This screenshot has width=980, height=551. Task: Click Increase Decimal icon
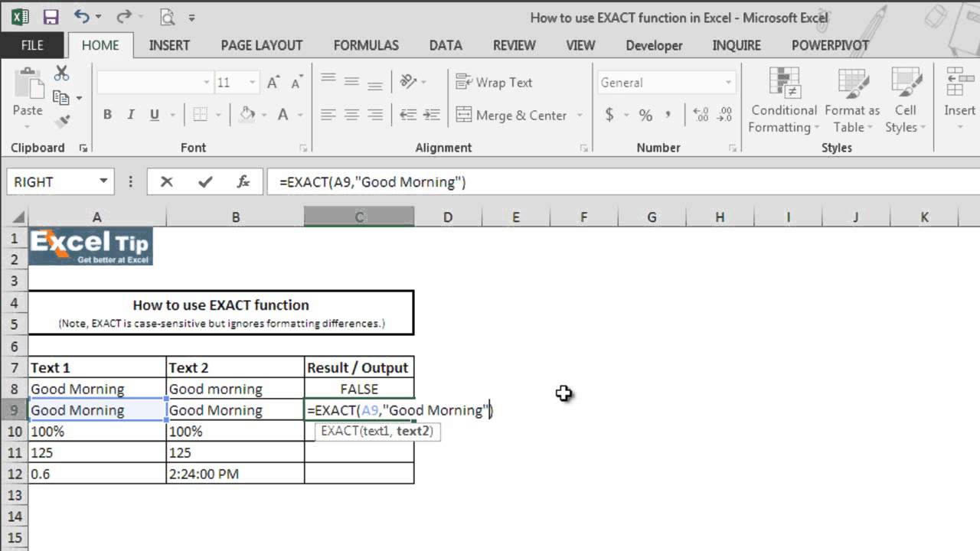pos(701,115)
